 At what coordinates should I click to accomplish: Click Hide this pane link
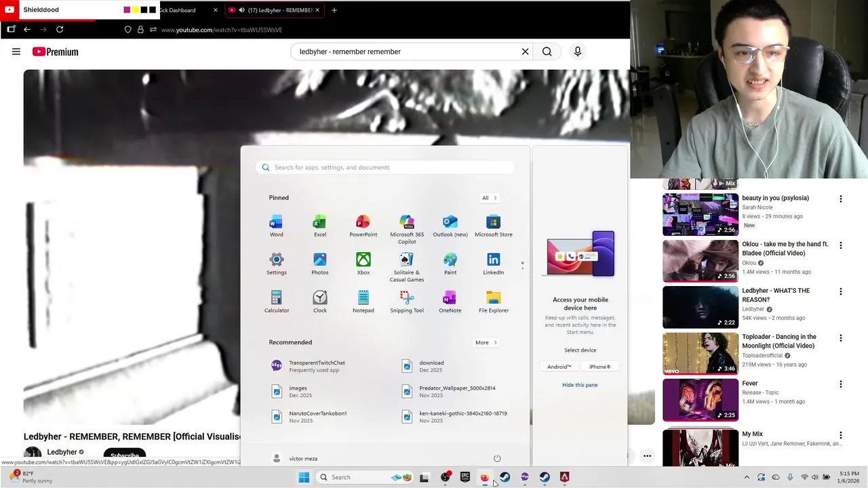pos(580,385)
